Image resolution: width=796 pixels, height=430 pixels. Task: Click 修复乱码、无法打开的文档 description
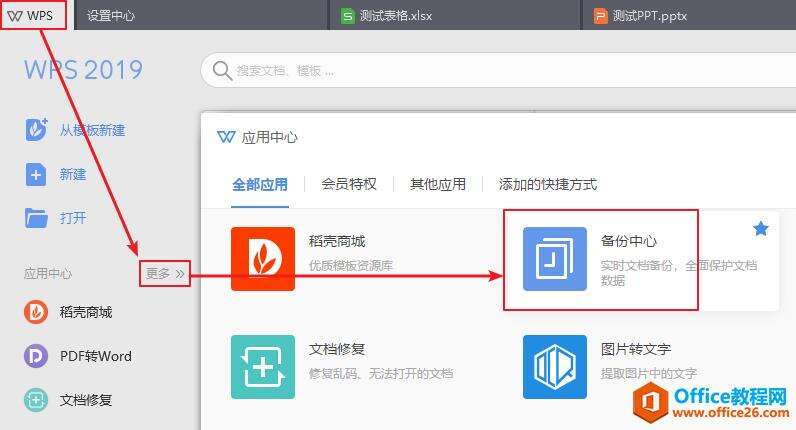coord(381,374)
